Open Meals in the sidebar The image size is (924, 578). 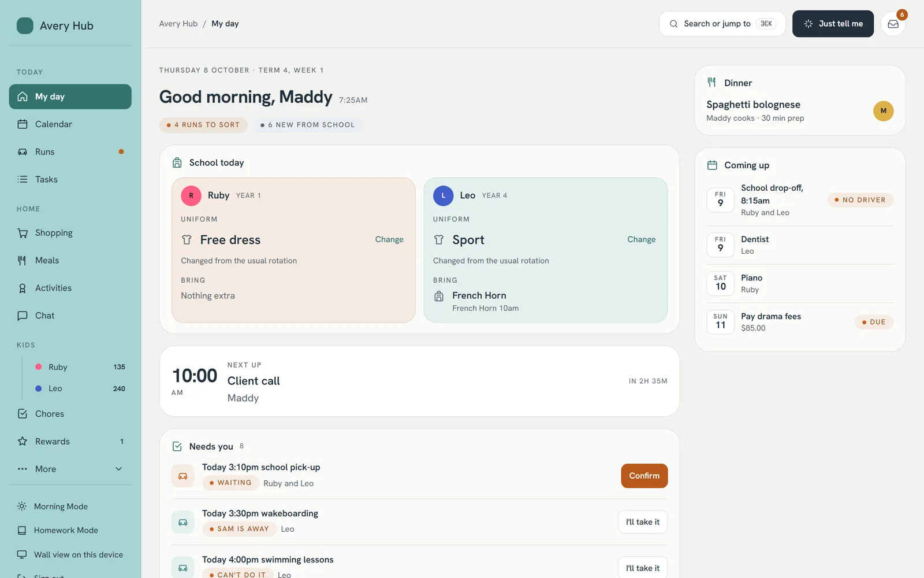pyautogui.click(x=70, y=261)
